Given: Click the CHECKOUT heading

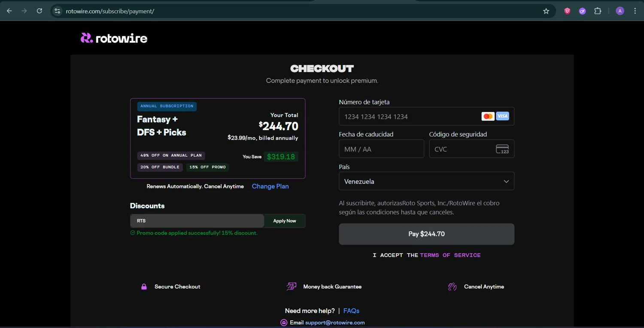Looking at the screenshot, I should (x=322, y=69).
